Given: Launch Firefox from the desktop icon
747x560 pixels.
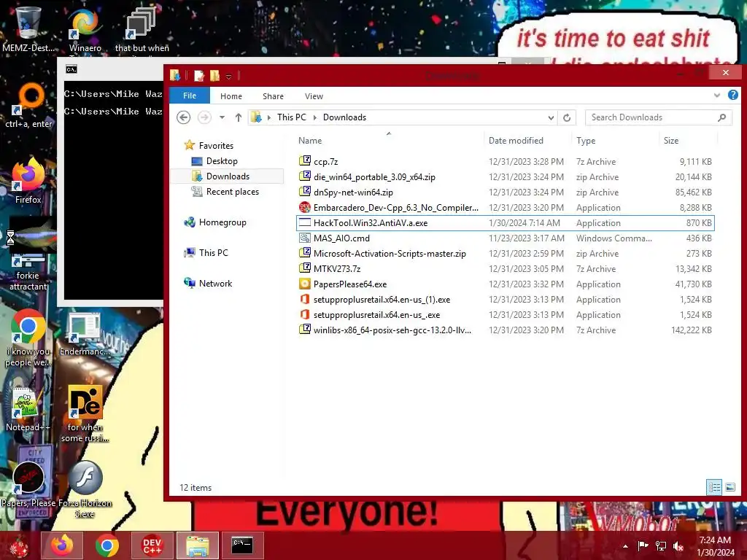Looking at the screenshot, I should pyautogui.click(x=28, y=181).
